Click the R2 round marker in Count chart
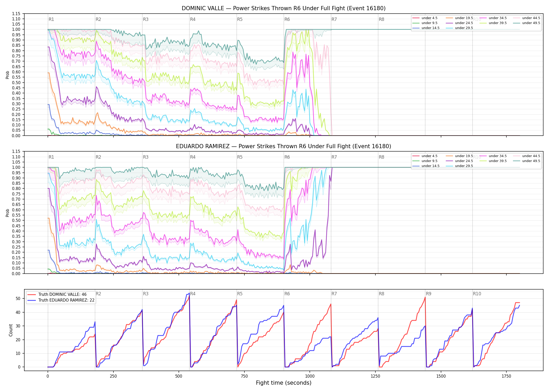The image size is (549, 392). coord(98,294)
